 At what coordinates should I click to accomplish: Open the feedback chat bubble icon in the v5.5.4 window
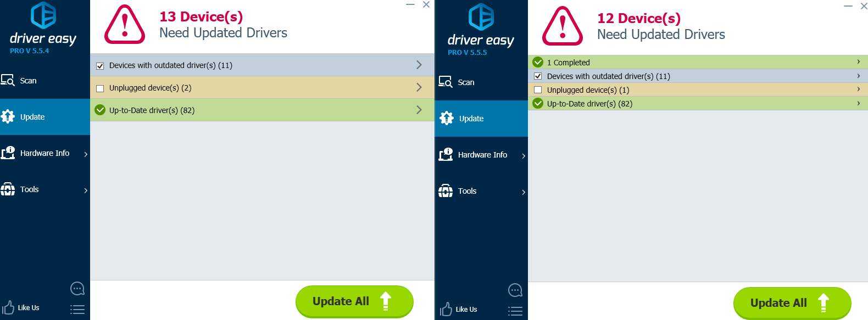[x=77, y=288]
